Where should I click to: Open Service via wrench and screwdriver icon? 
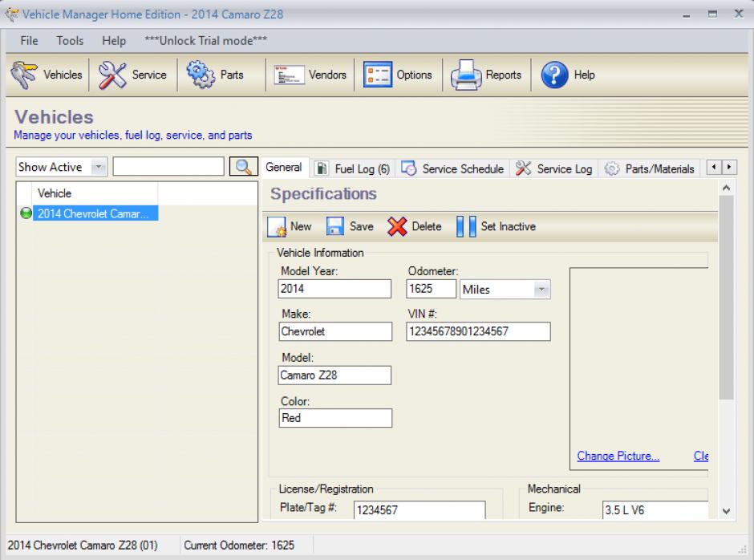[112, 75]
